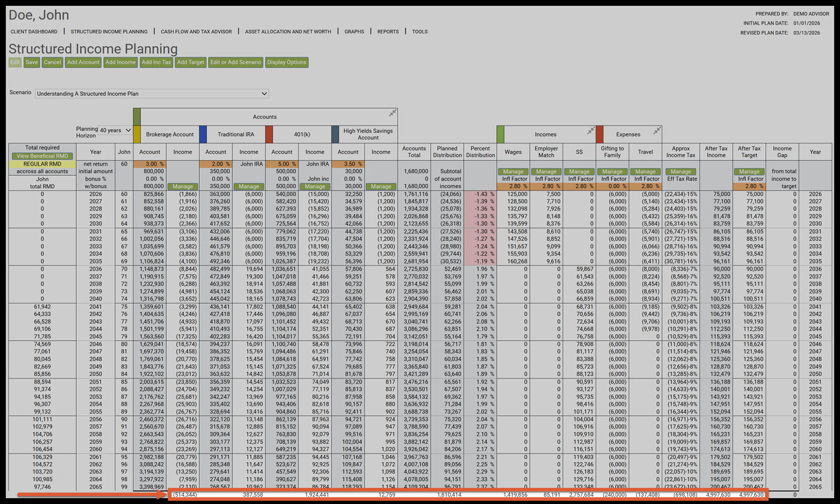The image size is (840, 504).
Task: Click Manage under Approx Income Tax
Action: click(681, 172)
